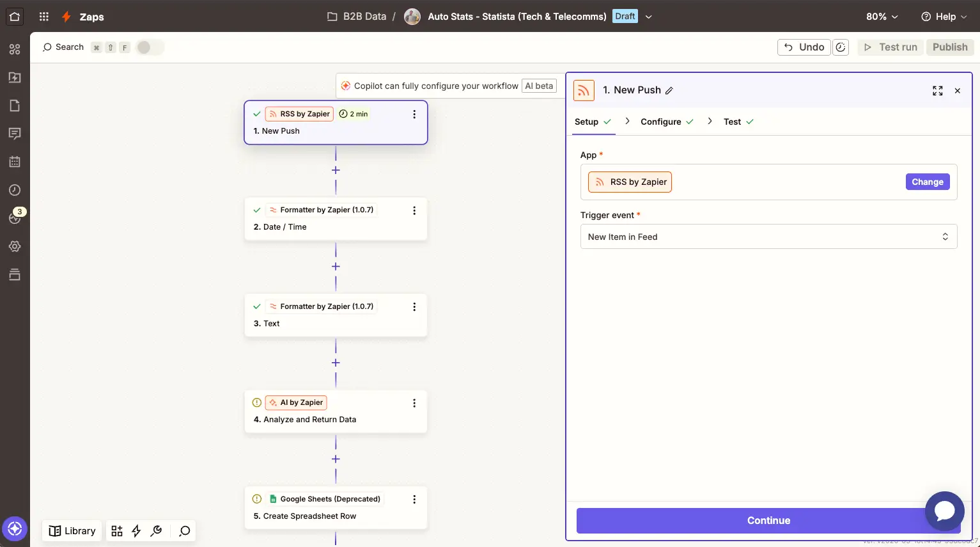This screenshot has width=980, height=547.
Task: Switch to the Test tab
Action: (x=738, y=122)
